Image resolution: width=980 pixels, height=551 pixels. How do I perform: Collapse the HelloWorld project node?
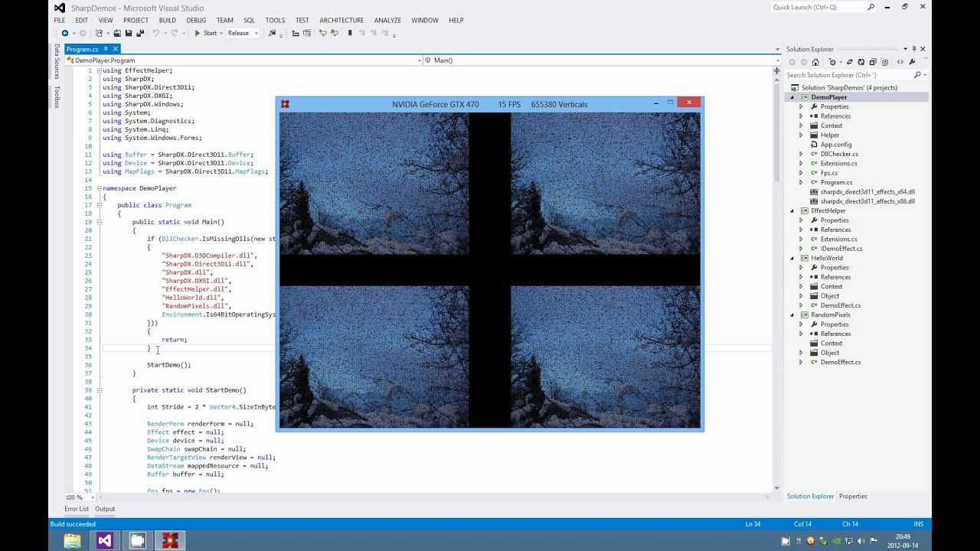tap(792, 258)
